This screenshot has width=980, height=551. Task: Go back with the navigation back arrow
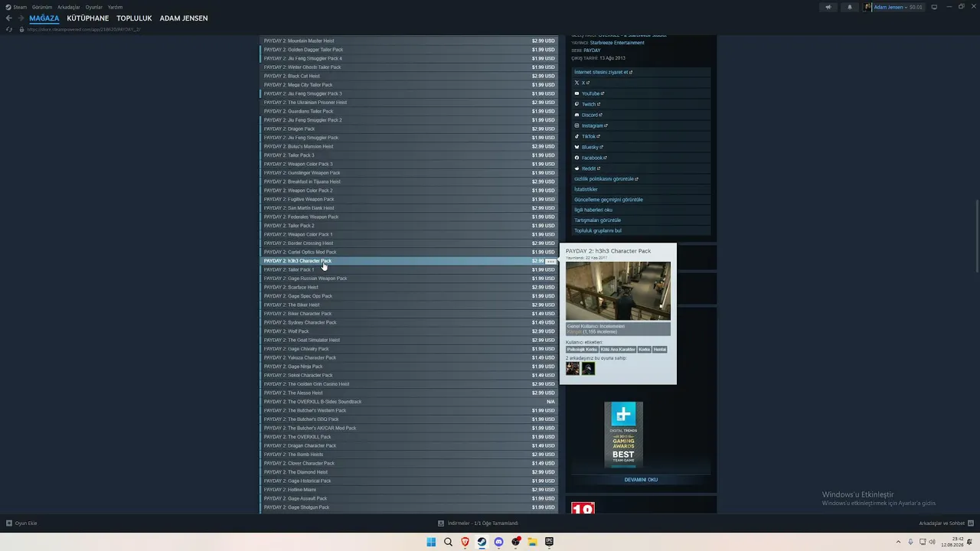9,18
